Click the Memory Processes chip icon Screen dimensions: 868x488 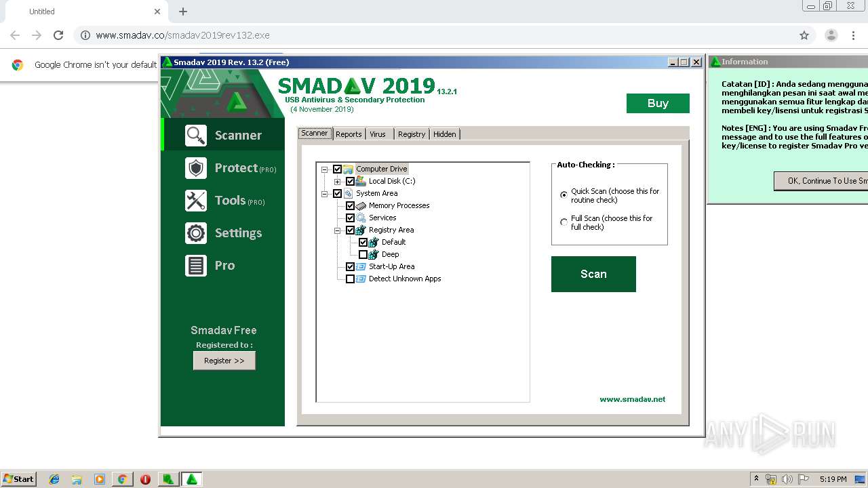[x=361, y=205]
